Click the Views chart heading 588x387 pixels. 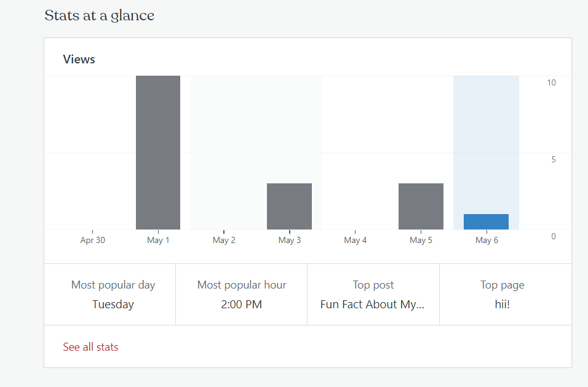[79, 60]
